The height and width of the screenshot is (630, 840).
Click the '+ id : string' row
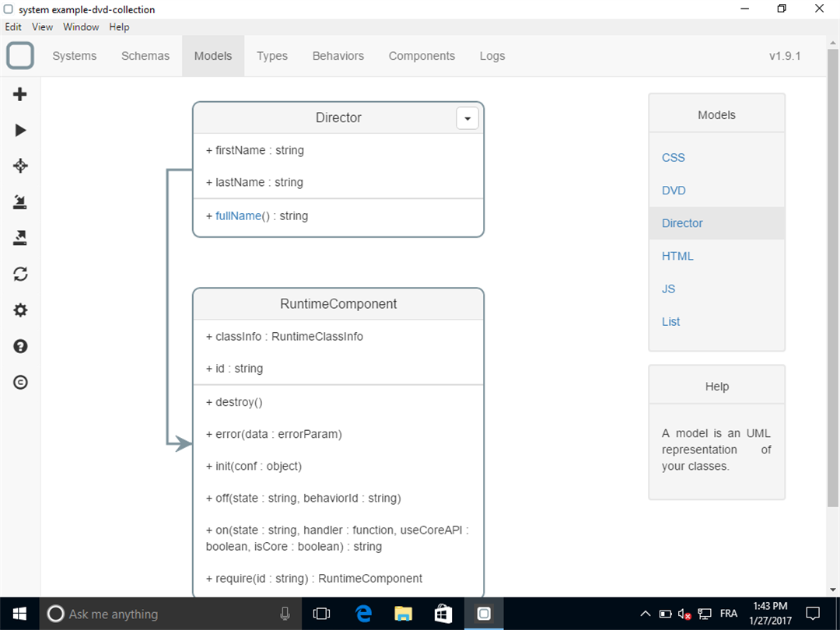235,369
